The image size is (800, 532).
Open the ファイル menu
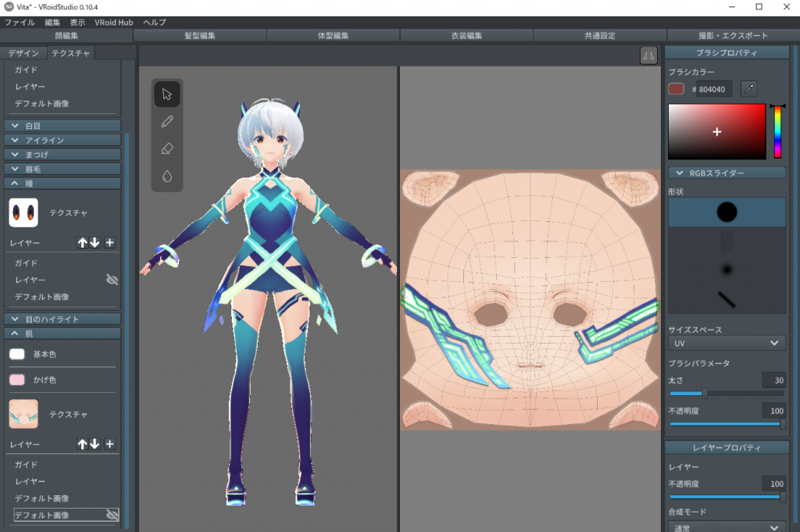pos(20,23)
